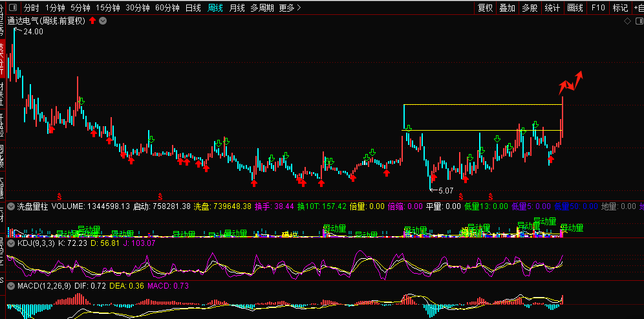Image resolution: width=644 pixels, height=319 pixels.
Task: Expand the 洗盘量柱 indicator dropdown
Action: click(x=11, y=206)
